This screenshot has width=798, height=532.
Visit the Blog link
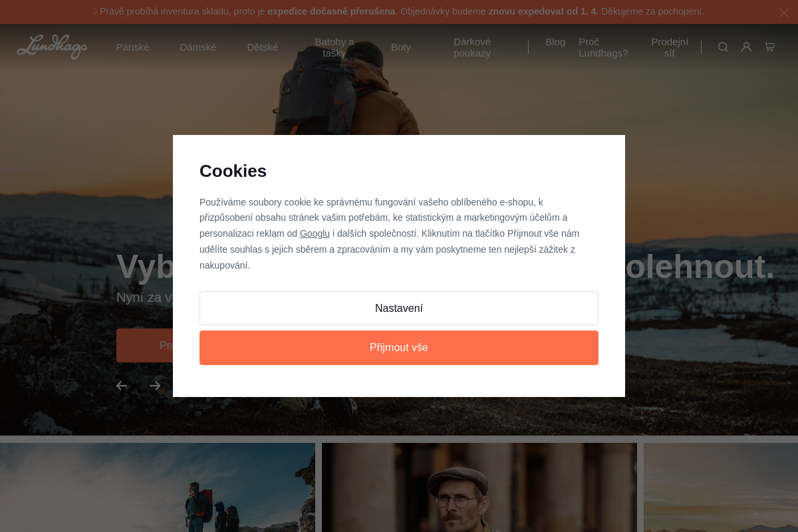[x=555, y=42]
